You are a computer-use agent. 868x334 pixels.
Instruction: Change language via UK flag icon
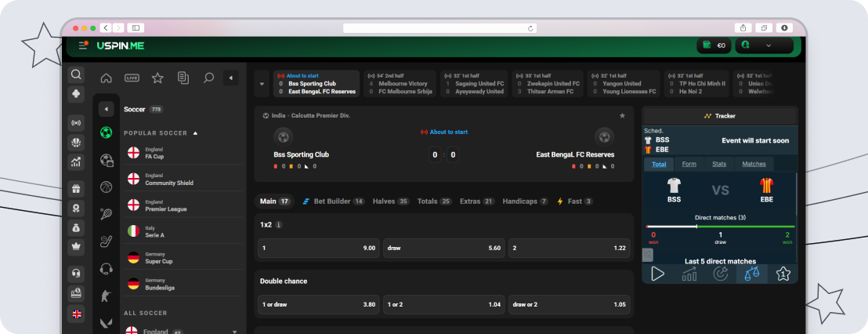(x=77, y=314)
